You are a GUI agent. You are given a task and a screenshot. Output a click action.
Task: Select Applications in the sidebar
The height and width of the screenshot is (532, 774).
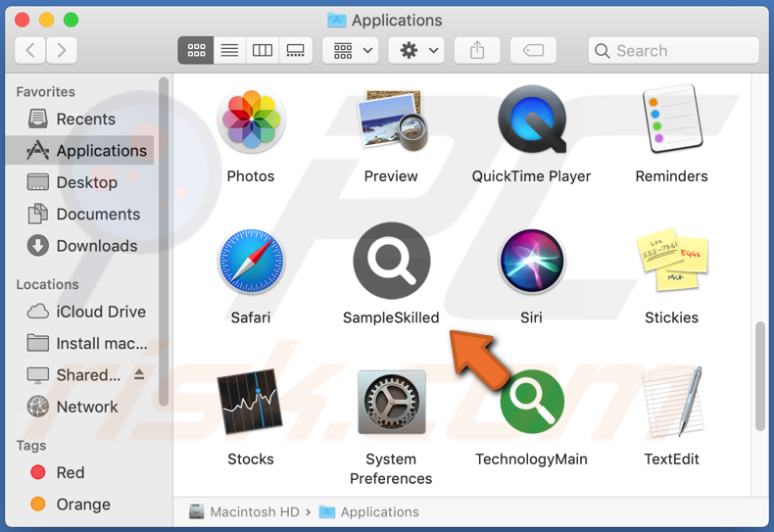tap(79, 151)
